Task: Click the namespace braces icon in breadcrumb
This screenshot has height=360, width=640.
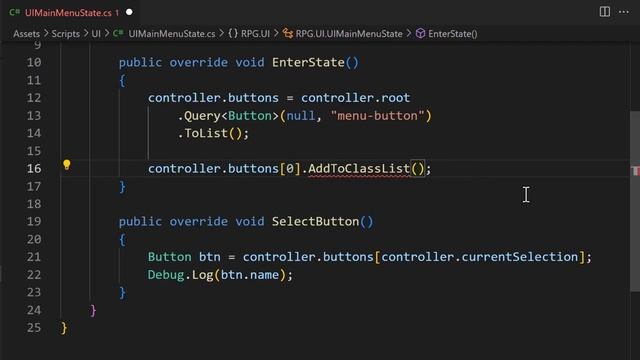Action: click(233, 33)
